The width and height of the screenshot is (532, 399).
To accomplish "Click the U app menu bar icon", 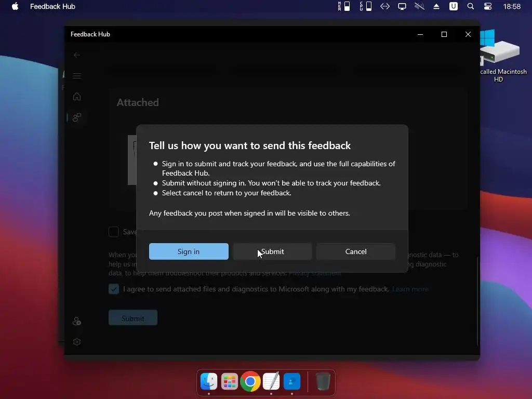I will pos(454,6).
